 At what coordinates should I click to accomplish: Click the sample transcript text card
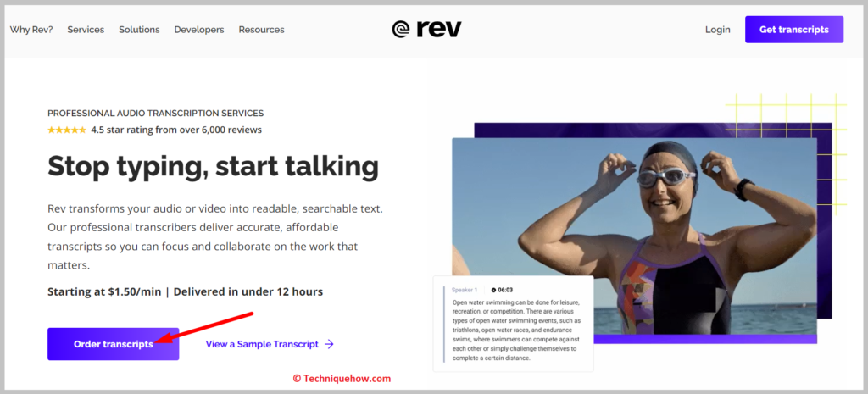513,324
